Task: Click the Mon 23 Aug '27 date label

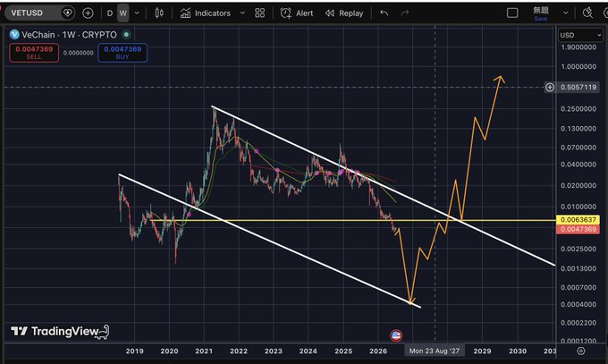Action: point(435,351)
